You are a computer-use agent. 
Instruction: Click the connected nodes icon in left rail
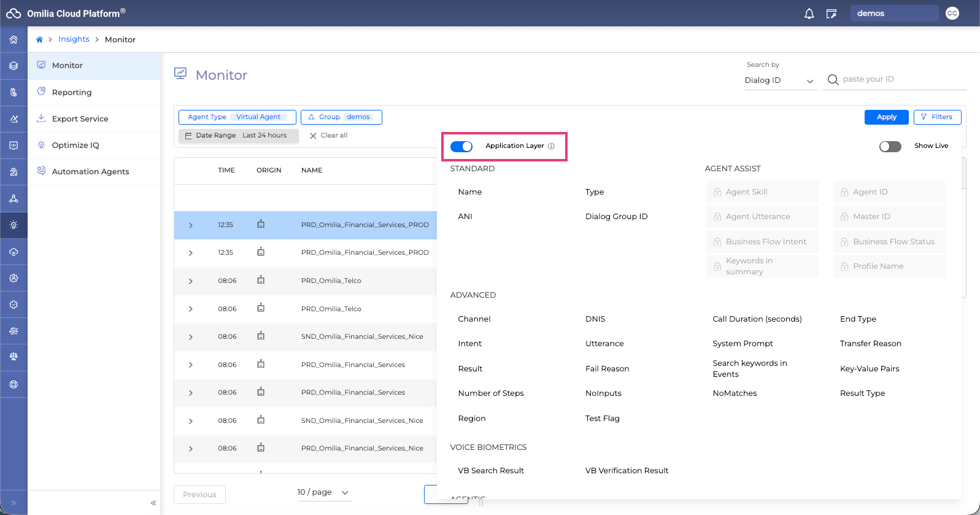(14, 199)
